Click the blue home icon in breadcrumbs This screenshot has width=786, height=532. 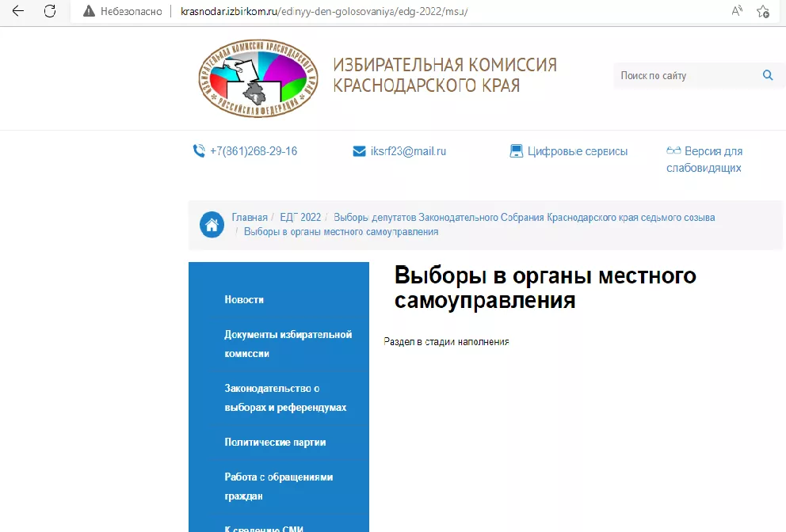click(x=212, y=224)
